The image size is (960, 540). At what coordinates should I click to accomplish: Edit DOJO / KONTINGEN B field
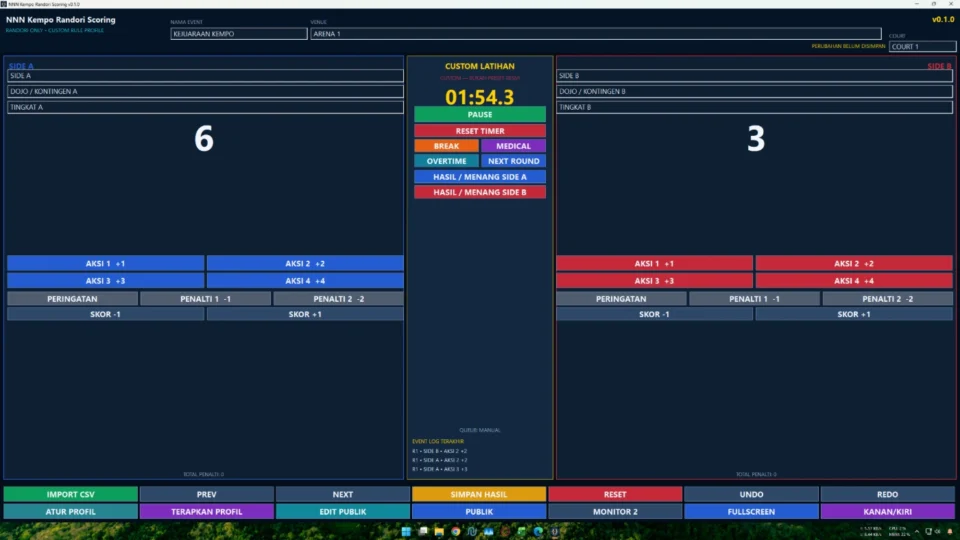point(754,91)
